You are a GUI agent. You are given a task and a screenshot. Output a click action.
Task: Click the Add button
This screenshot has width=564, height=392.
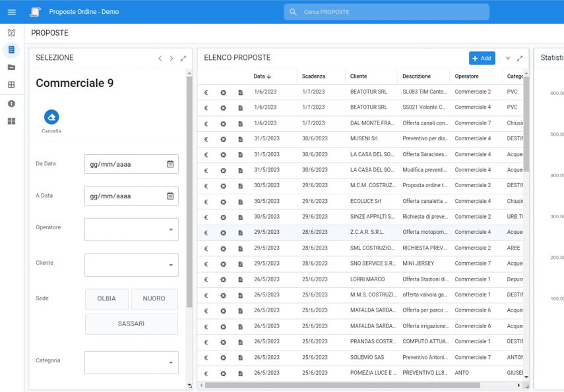(482, 58)
